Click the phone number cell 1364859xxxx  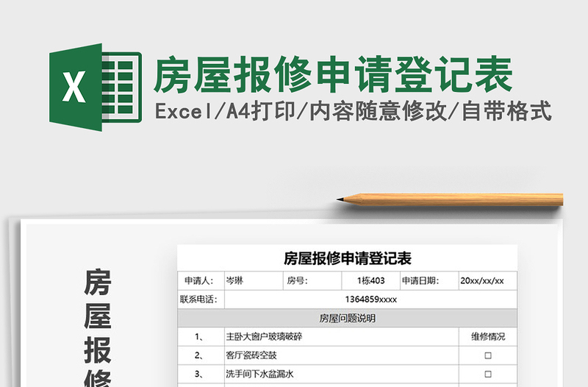pos(370,299)
